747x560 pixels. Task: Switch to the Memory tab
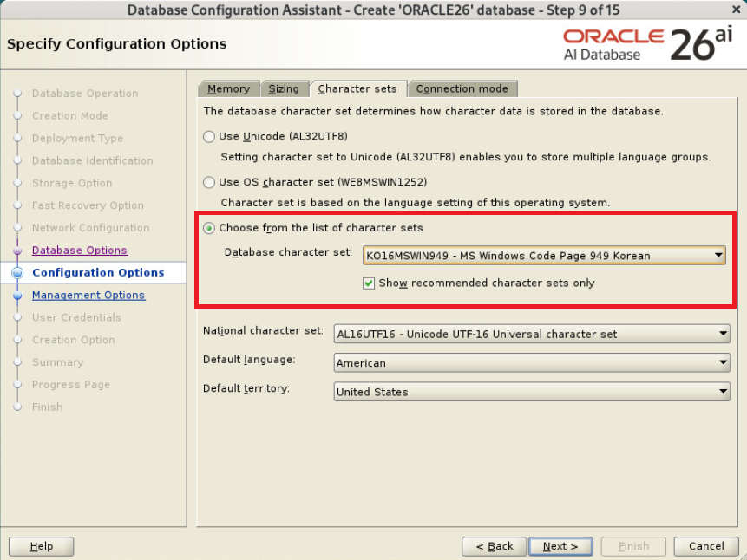(229, 89)
